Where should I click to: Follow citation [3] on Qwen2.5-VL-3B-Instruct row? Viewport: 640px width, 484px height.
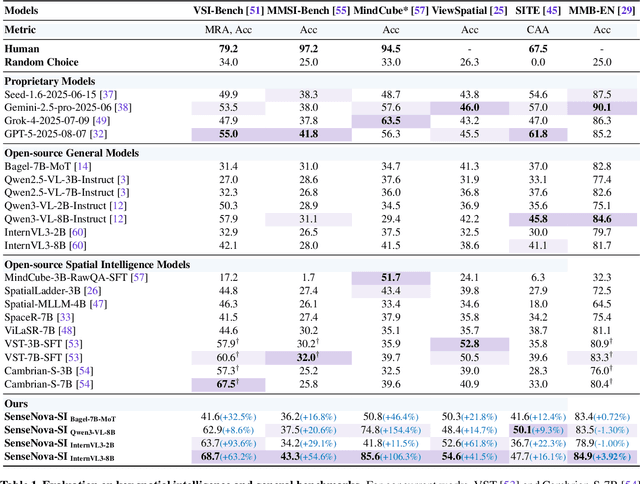123,180
